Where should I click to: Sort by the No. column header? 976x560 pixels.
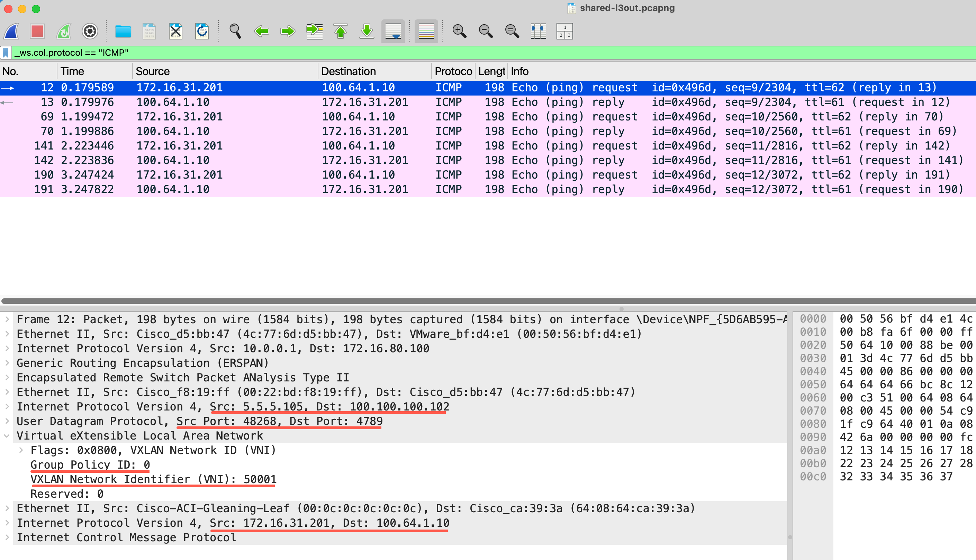(29, 72)
